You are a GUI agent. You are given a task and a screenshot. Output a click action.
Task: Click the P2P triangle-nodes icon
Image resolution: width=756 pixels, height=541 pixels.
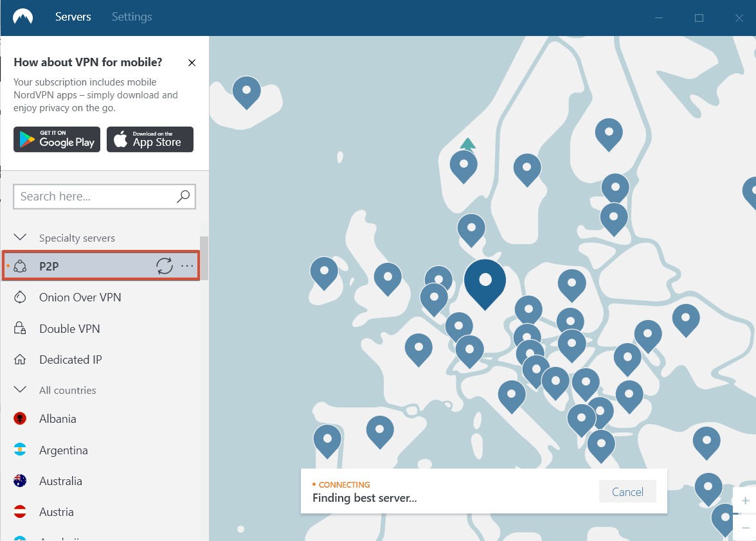point(20,266)
